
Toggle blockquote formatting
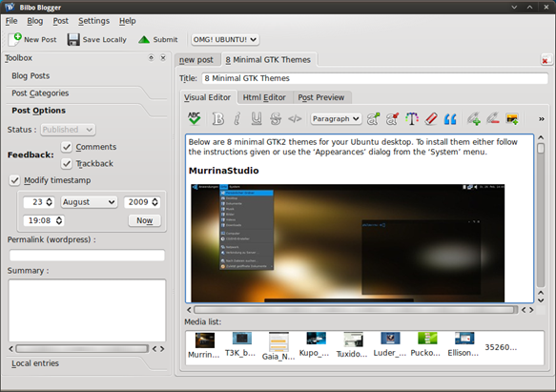(450, 119)
